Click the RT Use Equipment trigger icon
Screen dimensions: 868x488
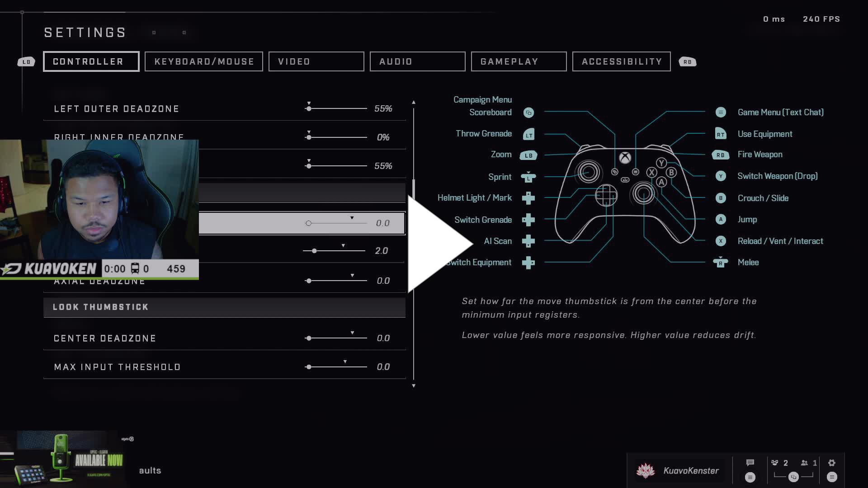pos(721,134)
